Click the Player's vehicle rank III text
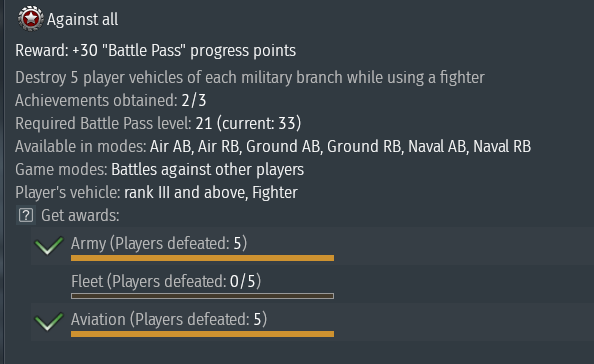This screenshot has height=364, width=594. 211,192
